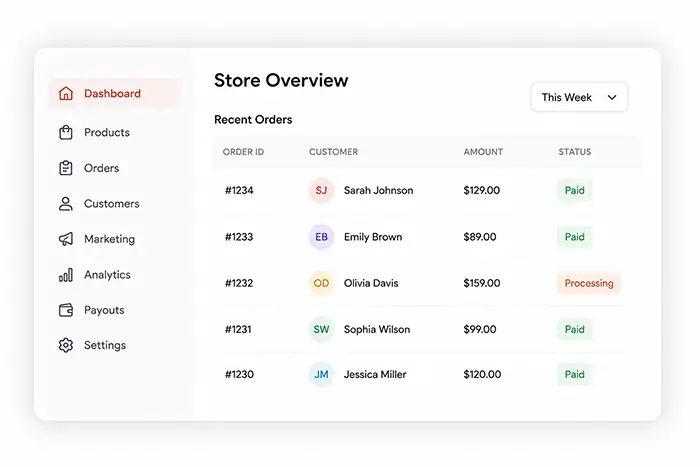Click the OD avatar for Olivia Davis
Screen dimensions: 700x467
pyautogui.click(x=321, y=283)
